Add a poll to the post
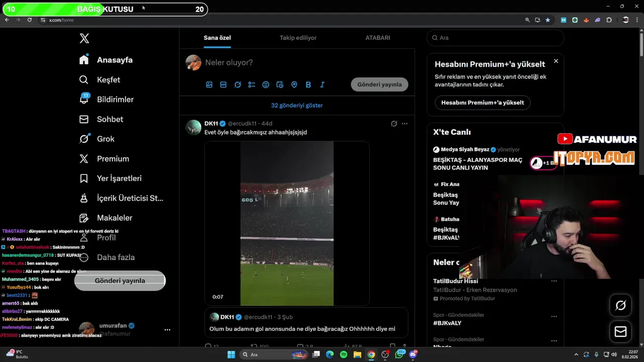 click(252, 84)
